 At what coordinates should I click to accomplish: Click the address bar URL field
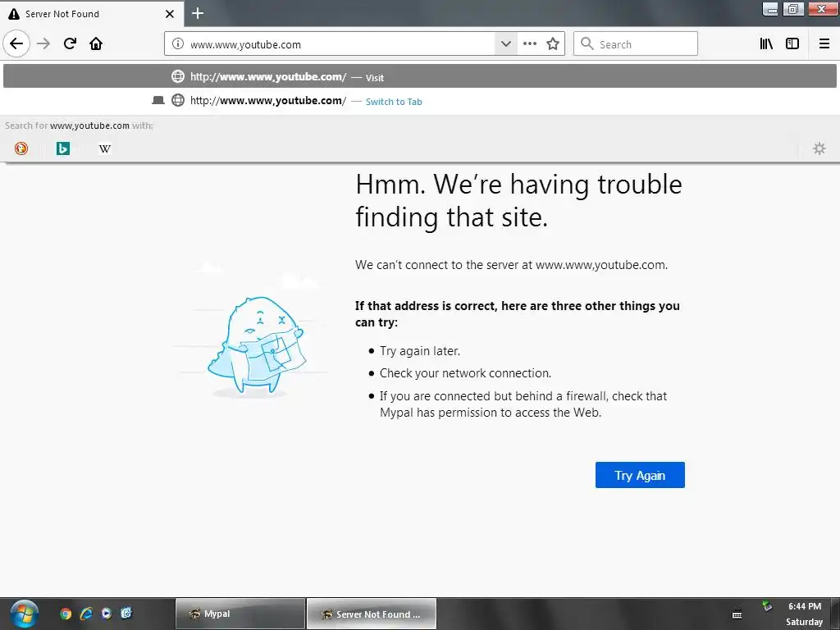pos(340,44)
